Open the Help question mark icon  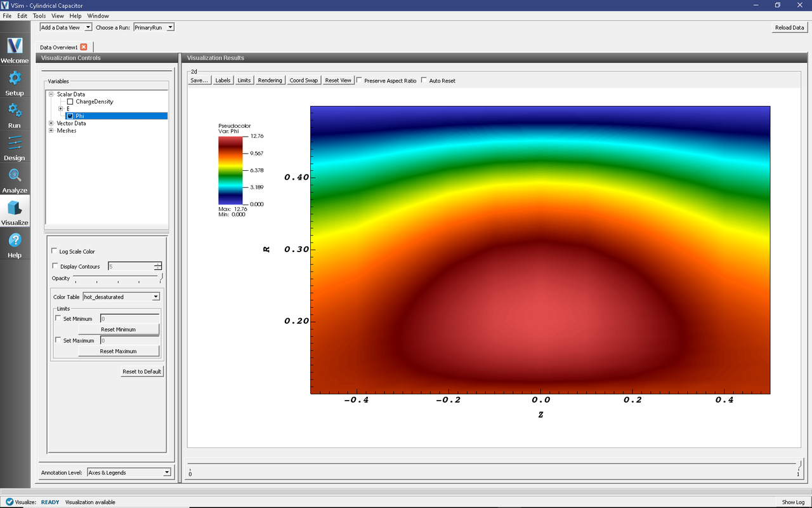pos(15,244)
